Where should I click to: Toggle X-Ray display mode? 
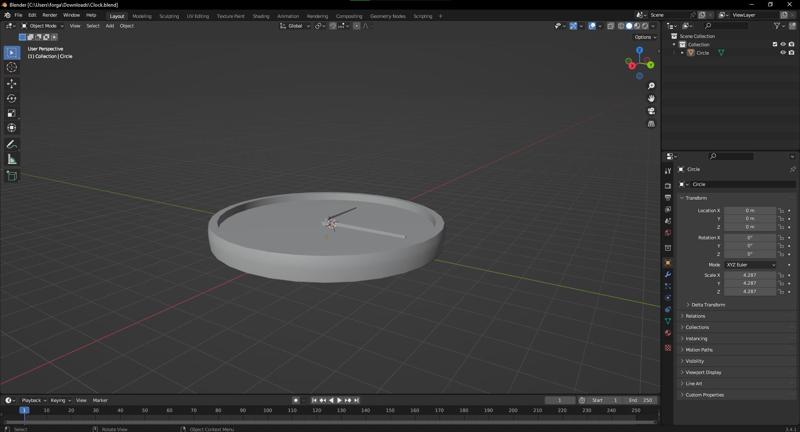point(611,26)
